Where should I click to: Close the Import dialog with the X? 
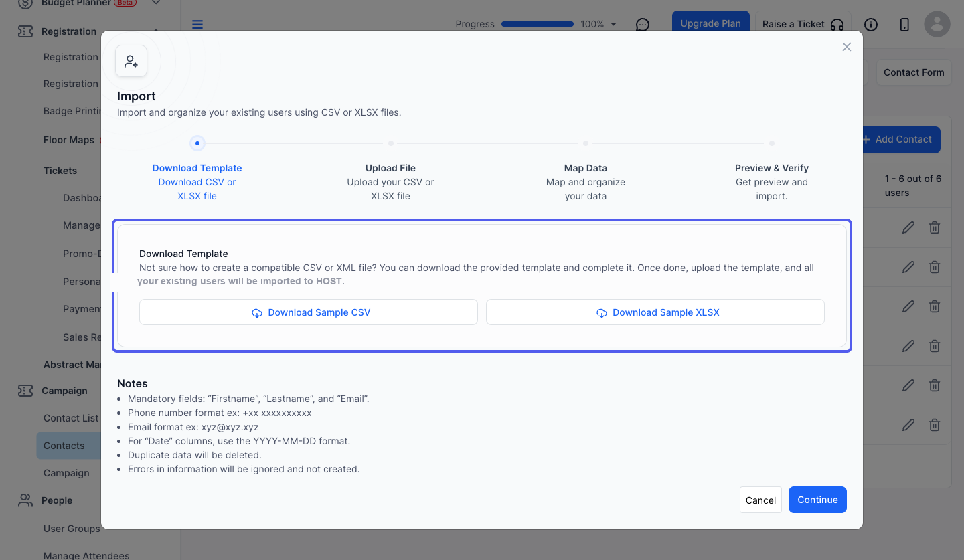click(847, 47)
